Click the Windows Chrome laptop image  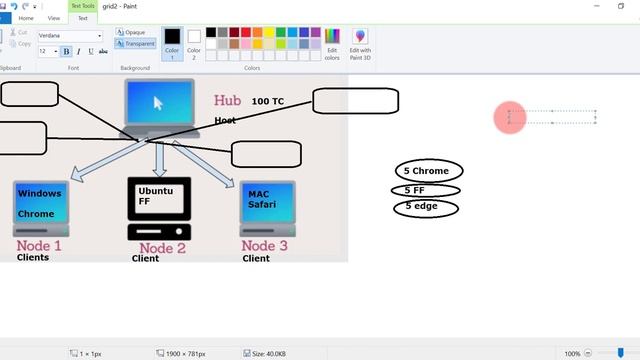click(x=41, y=209)
